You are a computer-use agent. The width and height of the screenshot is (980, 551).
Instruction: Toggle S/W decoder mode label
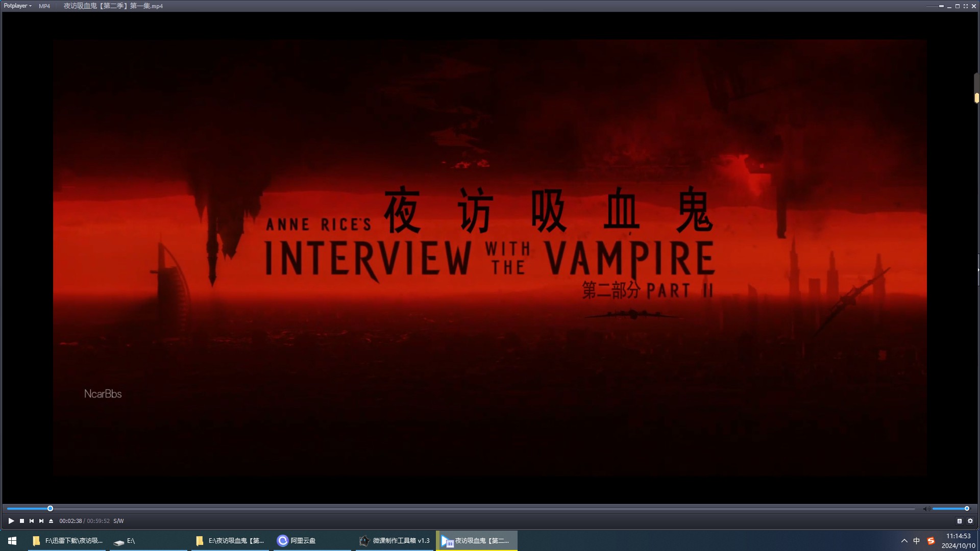[x=118, y=521]
